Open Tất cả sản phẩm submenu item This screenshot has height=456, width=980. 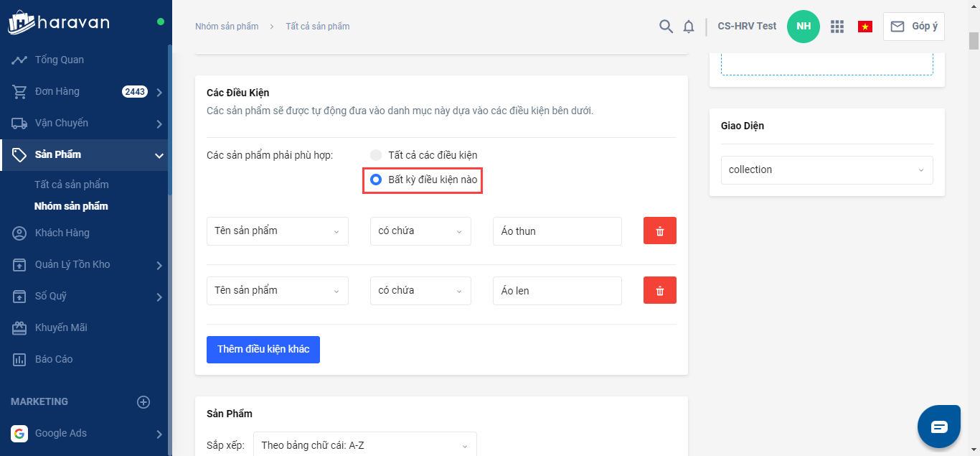click(x=72, y=185)
